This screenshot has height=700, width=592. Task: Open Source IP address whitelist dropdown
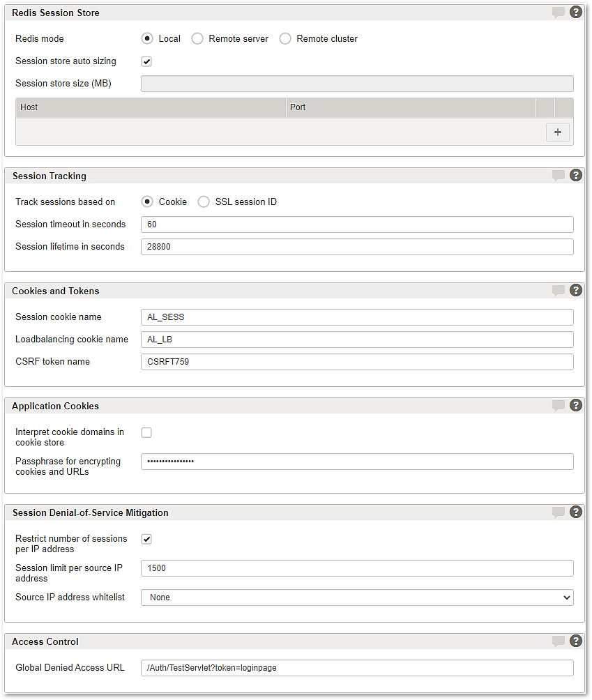click(357, 598)
